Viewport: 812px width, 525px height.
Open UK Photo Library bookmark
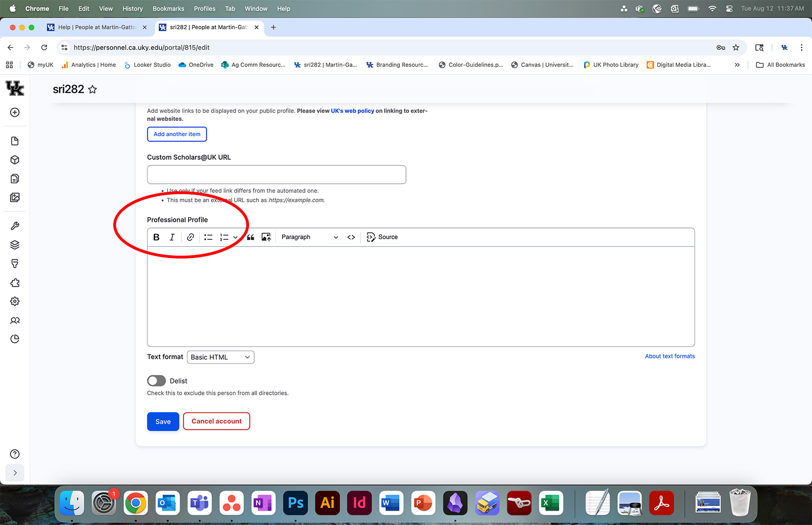[611, 65]
